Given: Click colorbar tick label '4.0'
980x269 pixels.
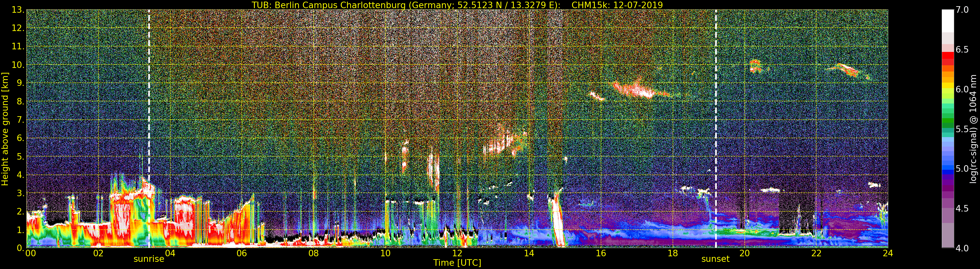Looking at the screenshot, I should click(x=962, y=248).
